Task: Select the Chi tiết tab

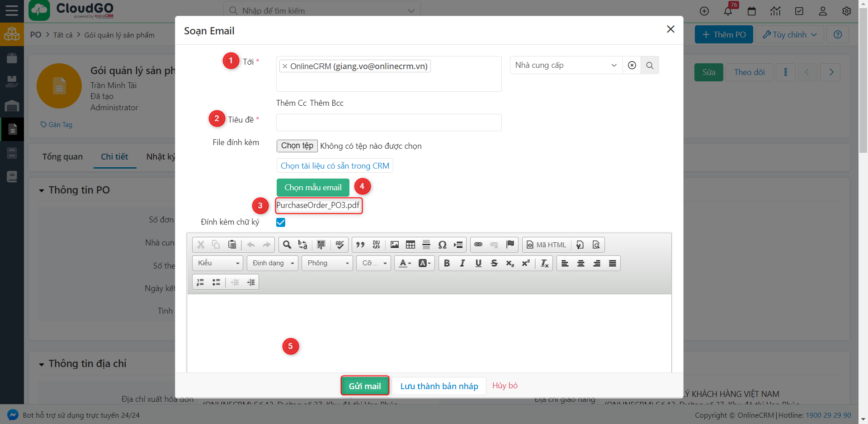Action: click(114, 156)
